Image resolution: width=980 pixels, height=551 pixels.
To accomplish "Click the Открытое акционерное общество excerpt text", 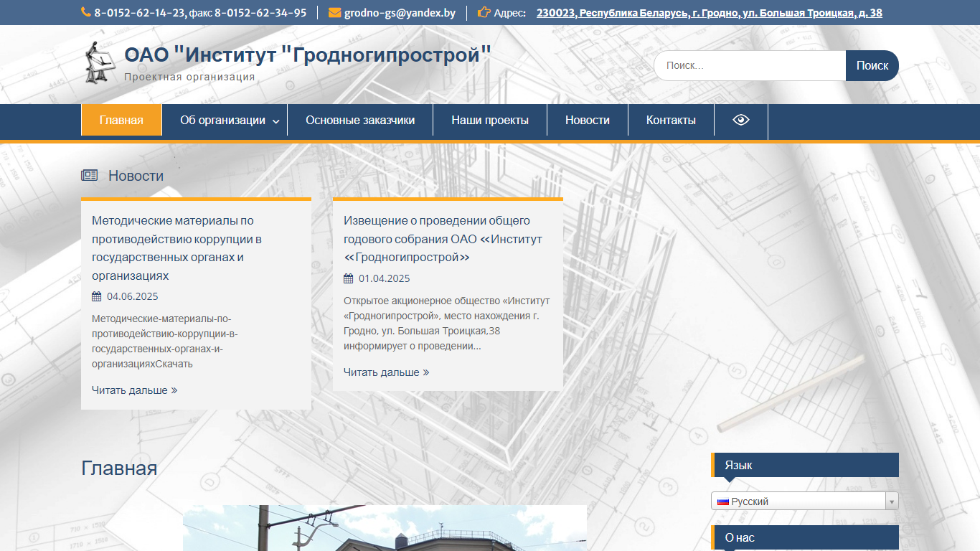I will pyautogui.click(x=446, y=324).
